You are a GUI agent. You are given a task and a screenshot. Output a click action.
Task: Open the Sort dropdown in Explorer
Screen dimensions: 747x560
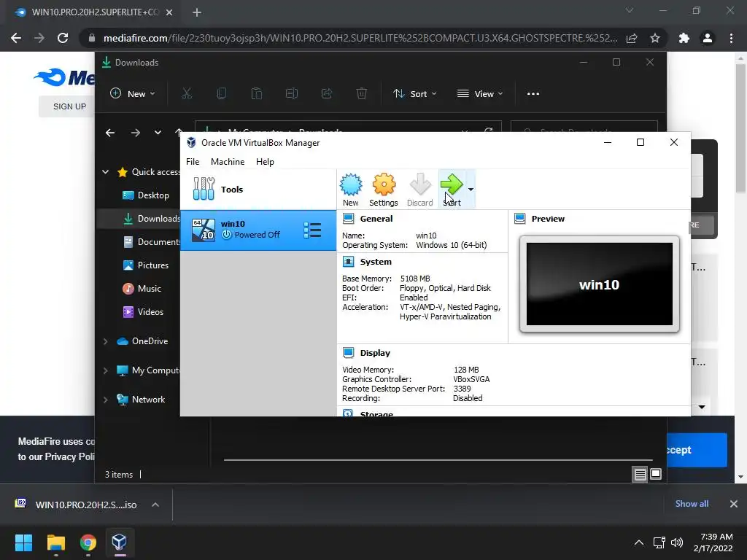click(x=414, y=94)
